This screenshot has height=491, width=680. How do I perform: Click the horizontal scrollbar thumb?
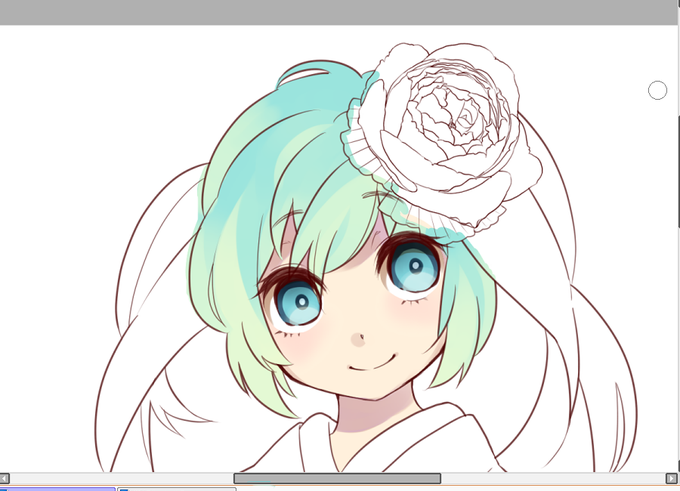click(x=337, y=478)
